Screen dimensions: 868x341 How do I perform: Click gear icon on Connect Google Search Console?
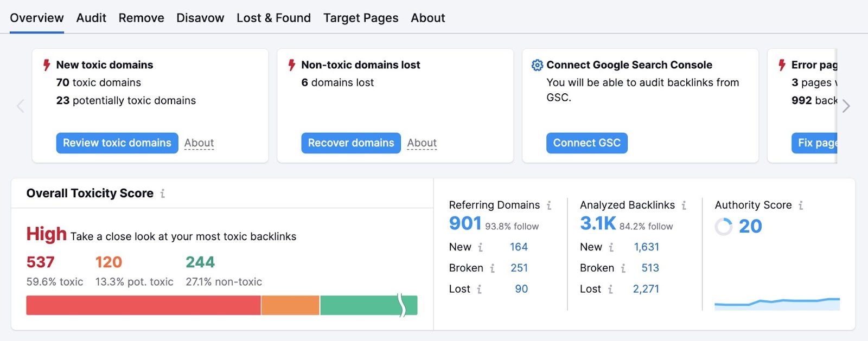(x=537, y=65)
